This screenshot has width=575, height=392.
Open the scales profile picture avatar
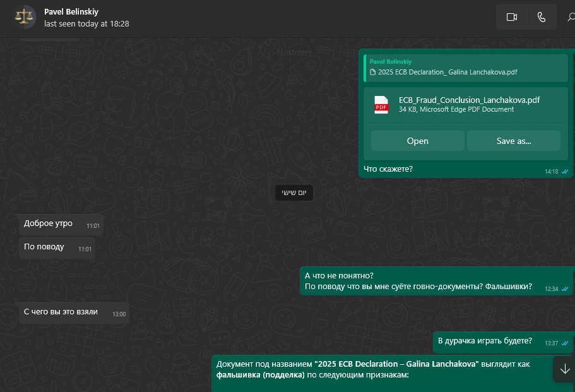coord(25,17)
